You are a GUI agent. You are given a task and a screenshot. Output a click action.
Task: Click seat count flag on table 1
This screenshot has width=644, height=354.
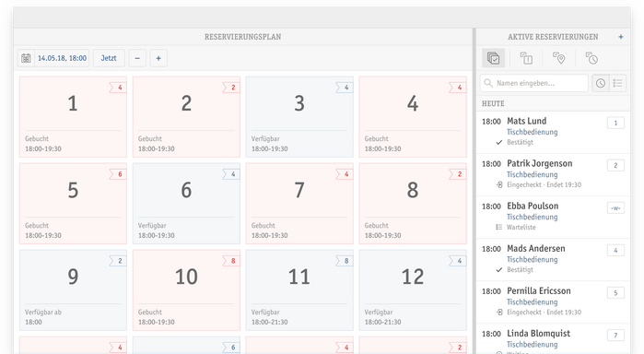coord(118,88)
